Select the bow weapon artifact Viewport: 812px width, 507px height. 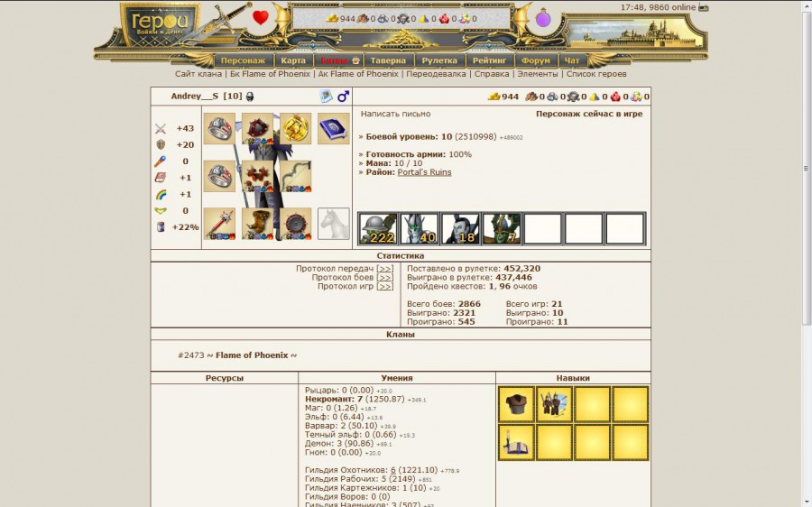[296, 176]
